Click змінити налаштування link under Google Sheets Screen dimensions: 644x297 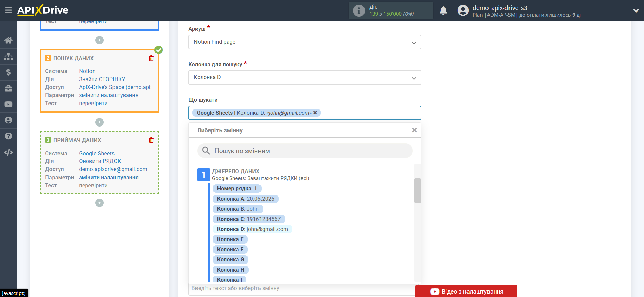click(109, 177)
